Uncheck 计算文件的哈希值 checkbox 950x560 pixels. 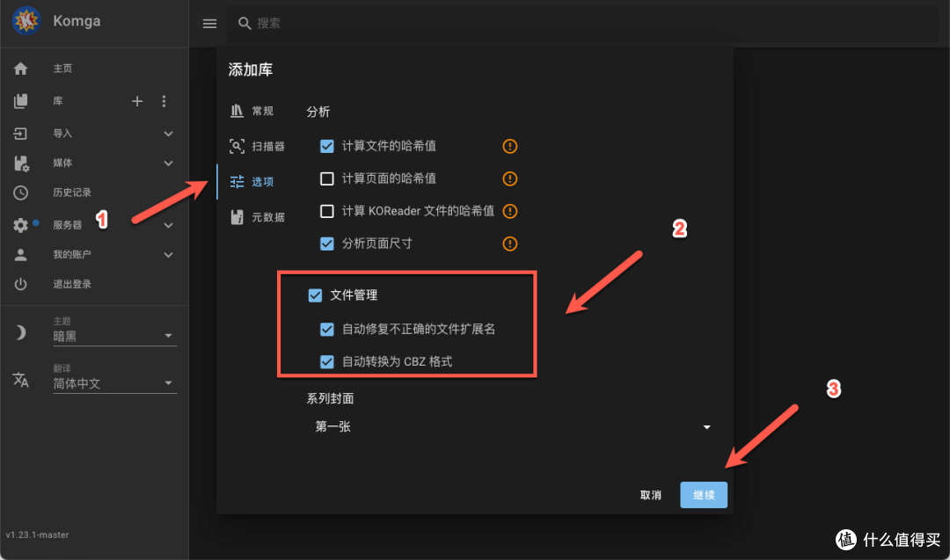(327, 146)
